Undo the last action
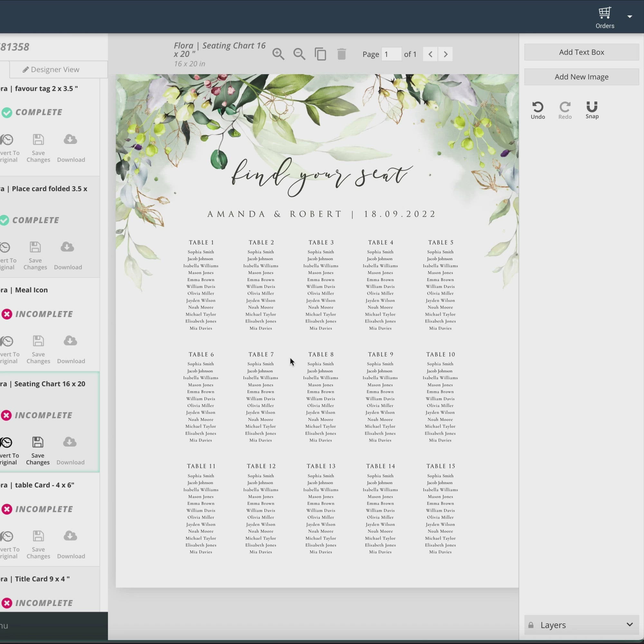 (538, 110)
